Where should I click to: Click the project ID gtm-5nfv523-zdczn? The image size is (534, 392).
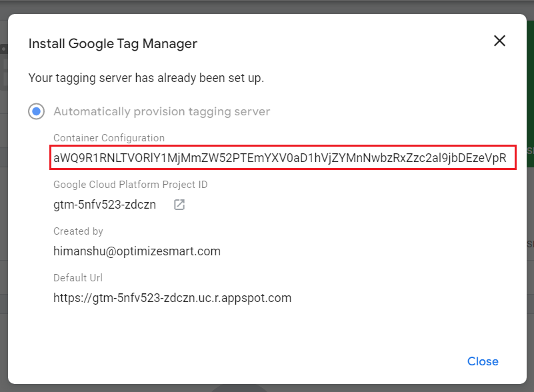coord(105,205)
